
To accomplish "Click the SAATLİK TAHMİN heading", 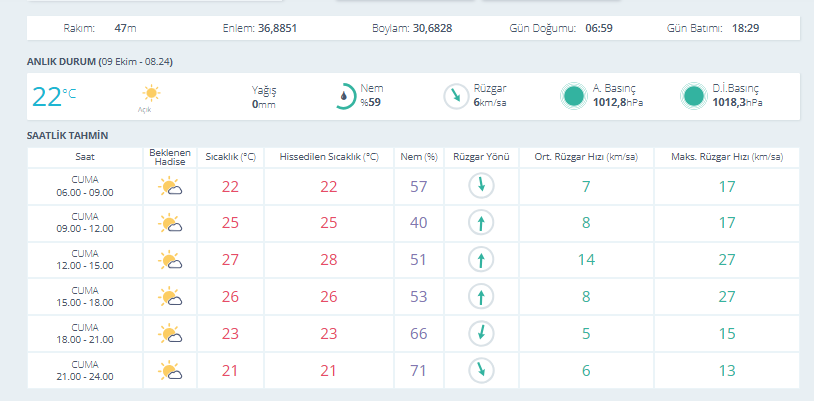I will point(67,136).
